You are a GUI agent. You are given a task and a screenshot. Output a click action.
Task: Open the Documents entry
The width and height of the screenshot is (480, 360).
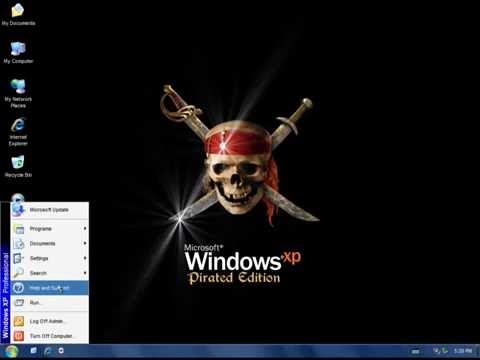pos(50,244)
